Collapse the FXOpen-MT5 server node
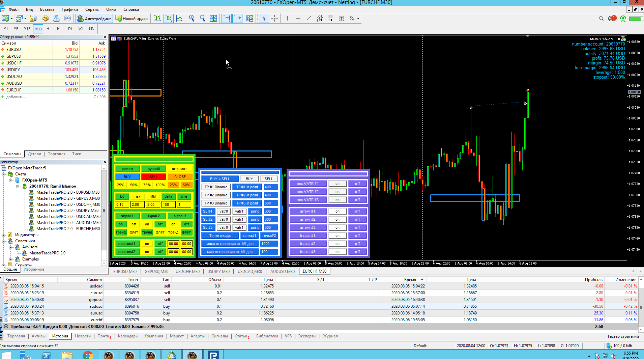644x359 pixels. (x=11, y=180)
